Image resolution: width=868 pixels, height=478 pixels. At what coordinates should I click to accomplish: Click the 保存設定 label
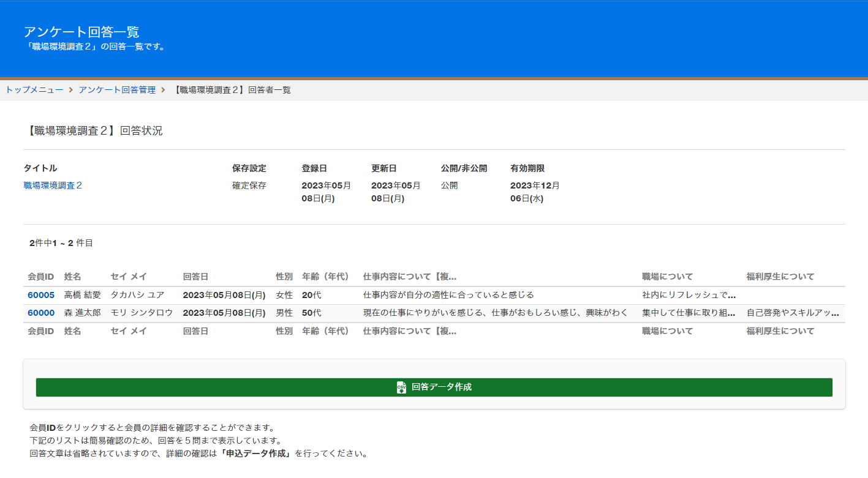[249, 168]
